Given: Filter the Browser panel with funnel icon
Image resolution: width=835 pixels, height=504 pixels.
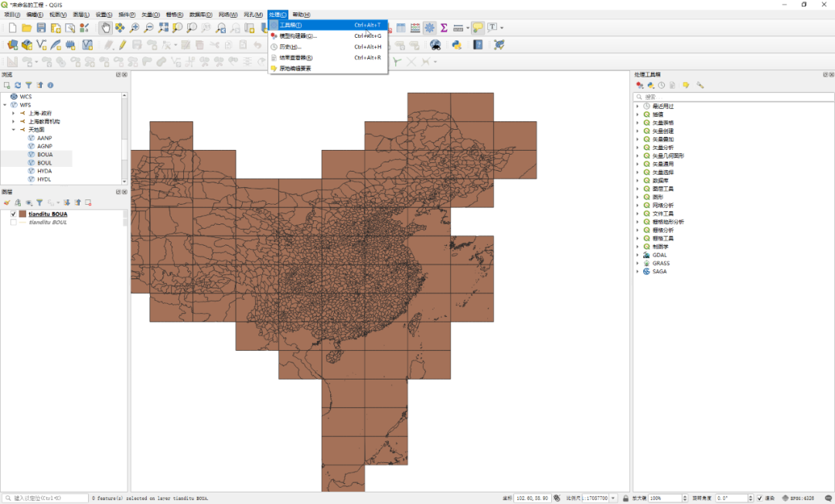Looking at the screenshot, I should point(29,85).
